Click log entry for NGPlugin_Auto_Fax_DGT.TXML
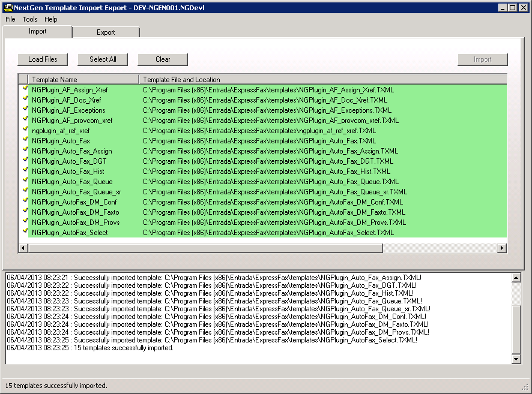Screen dimensions: 532x394 point(212,285)
